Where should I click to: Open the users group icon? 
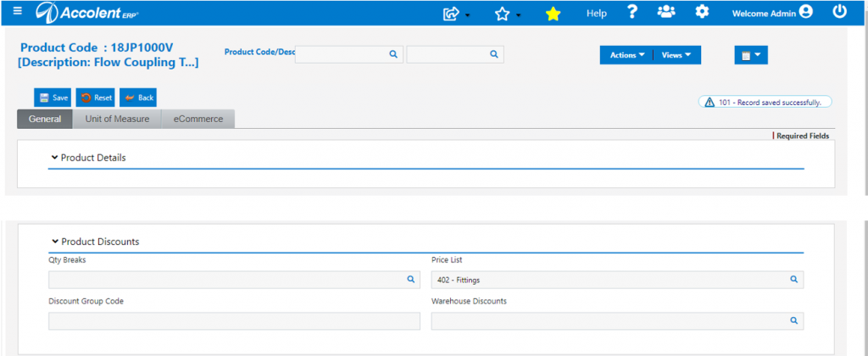(x=666, y=12)
